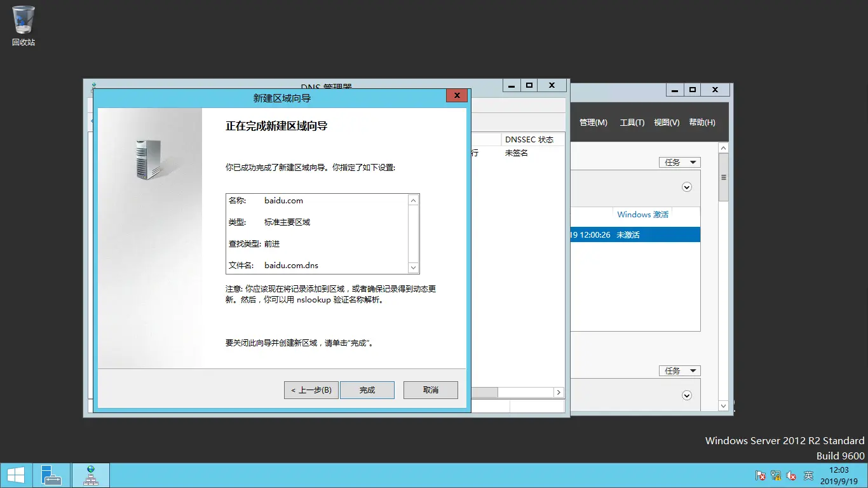Close the DNS Manager window
Screen dimensions: 868x488
pos(552,85)
